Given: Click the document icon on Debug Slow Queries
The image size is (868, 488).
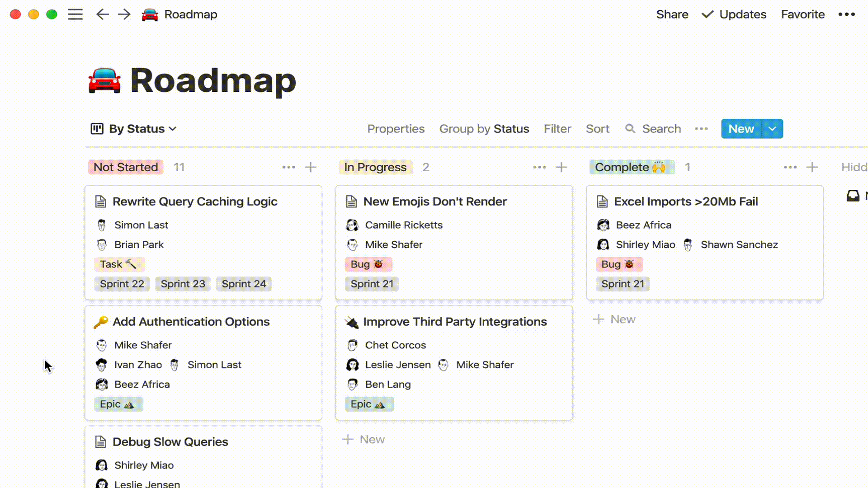Looking at the screenshot, I should 101,441.
